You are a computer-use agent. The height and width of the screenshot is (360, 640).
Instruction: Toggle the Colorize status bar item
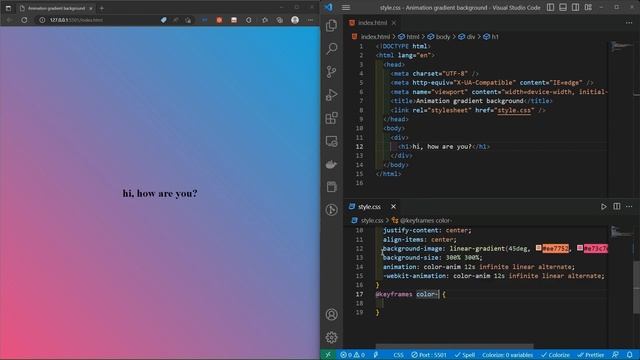(555, 355)
